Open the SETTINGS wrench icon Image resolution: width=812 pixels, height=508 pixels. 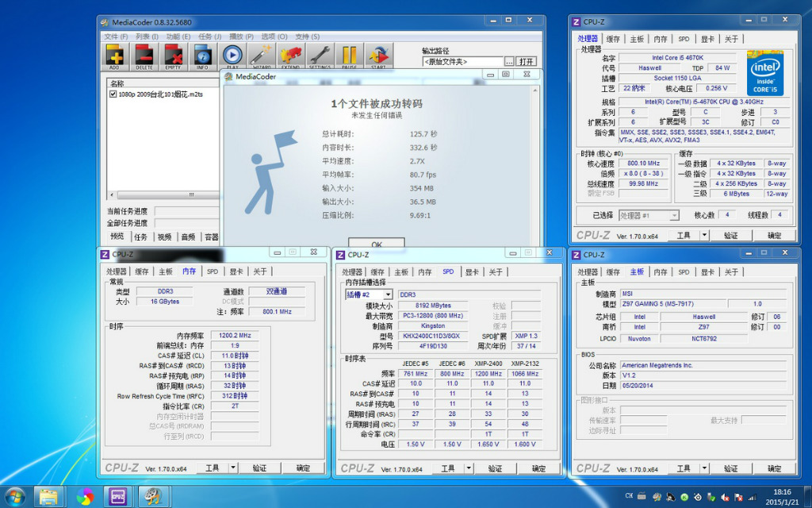[x=320, y=57]
